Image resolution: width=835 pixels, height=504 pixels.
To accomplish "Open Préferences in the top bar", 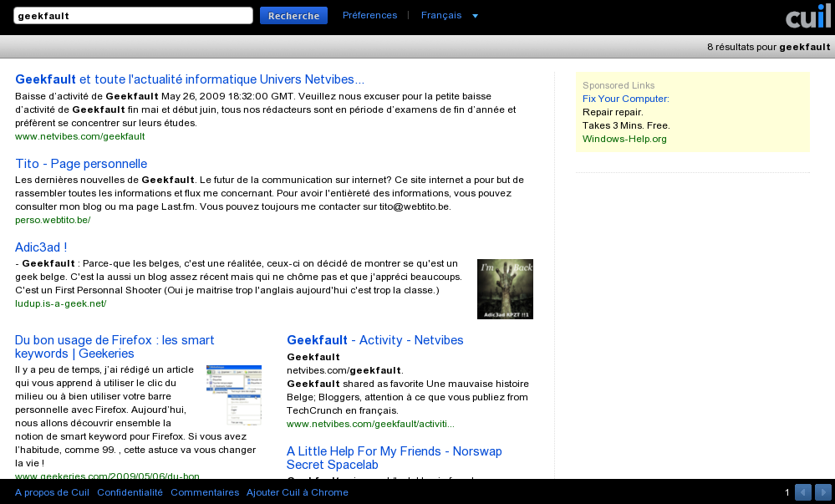I will click(x=369, y=15).
